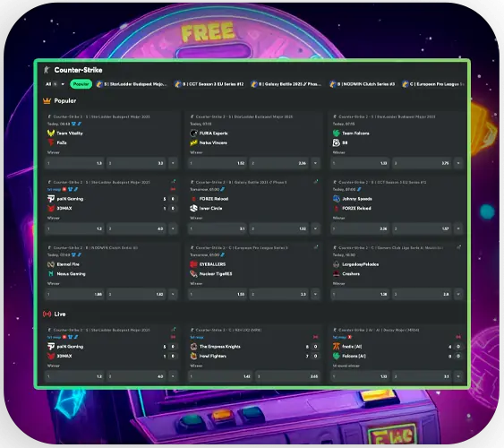This screenshot has width=504, height=448.
Task: Click the Howl Fighters team name
Action: tap(212, 356)
